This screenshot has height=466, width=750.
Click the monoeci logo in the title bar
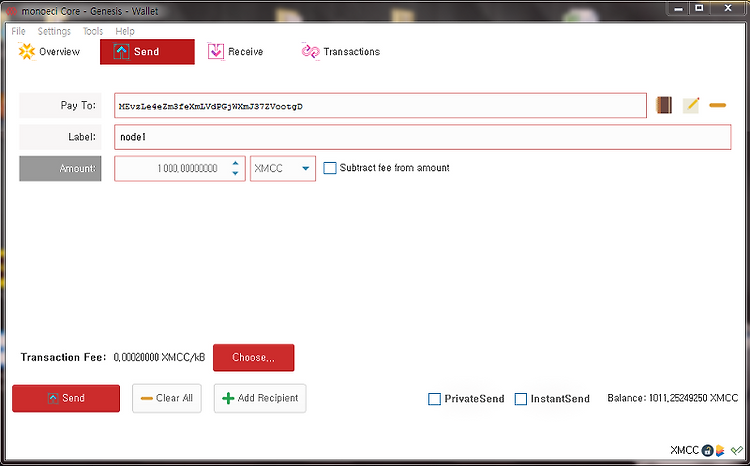click(11, 11)
